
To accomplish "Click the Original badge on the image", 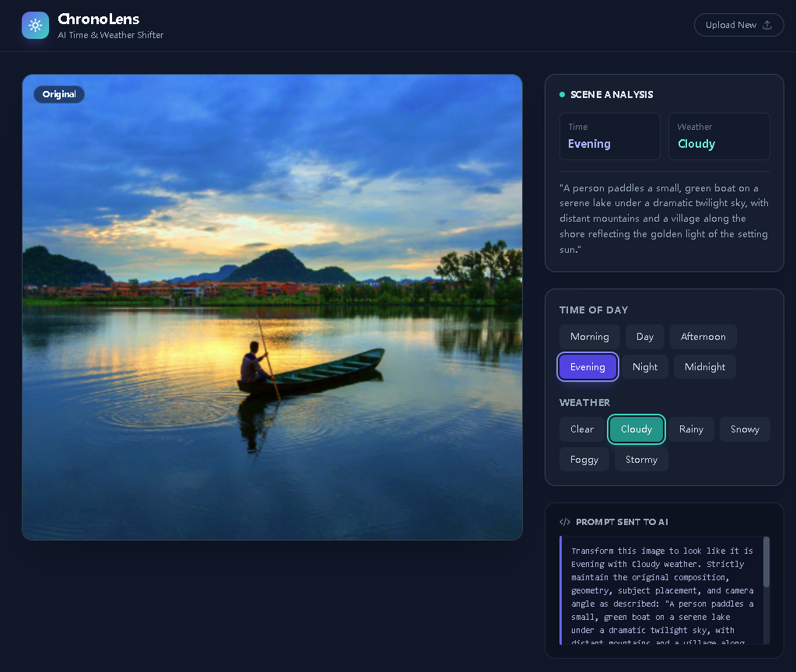I will (x=59, y=94).
